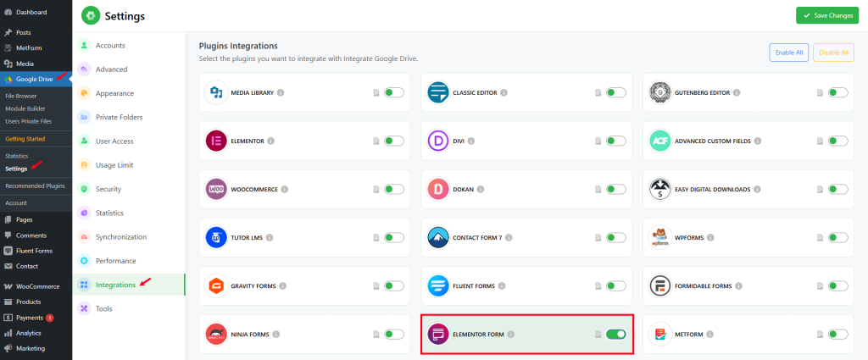Turn off the Elementor Form toggle

pos(616,334)
